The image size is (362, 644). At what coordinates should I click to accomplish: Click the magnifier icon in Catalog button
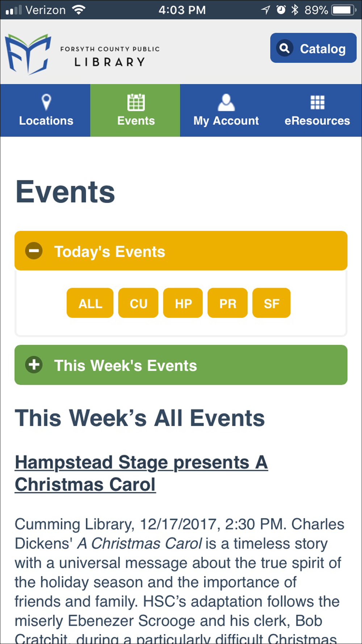click(285, 48)
